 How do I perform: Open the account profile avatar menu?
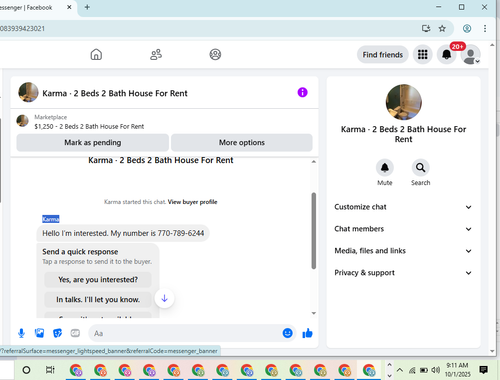click(x=470, y=55)
